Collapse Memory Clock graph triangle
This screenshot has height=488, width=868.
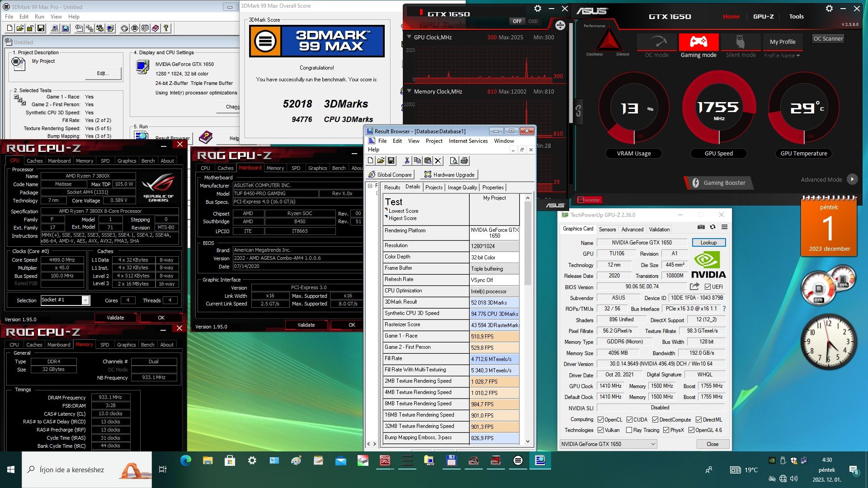[x=409, y=91]
